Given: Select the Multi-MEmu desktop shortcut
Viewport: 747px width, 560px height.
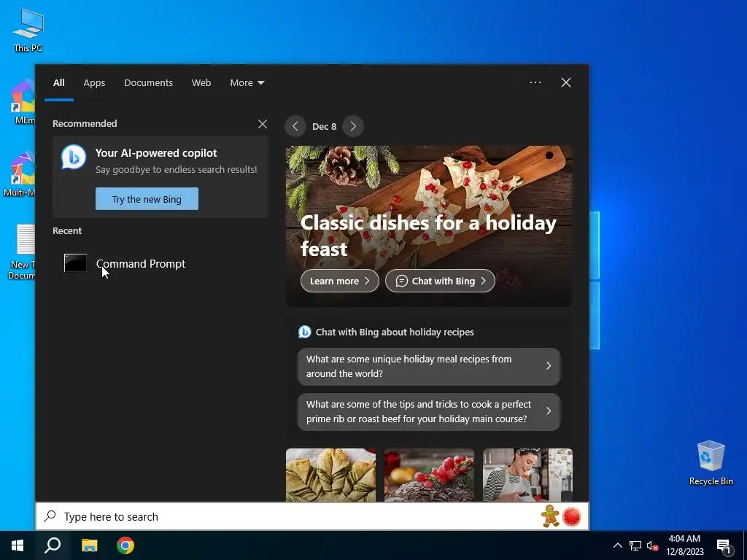Looking at the screenshot, I should pyautogui.click(x=20, y=174).
